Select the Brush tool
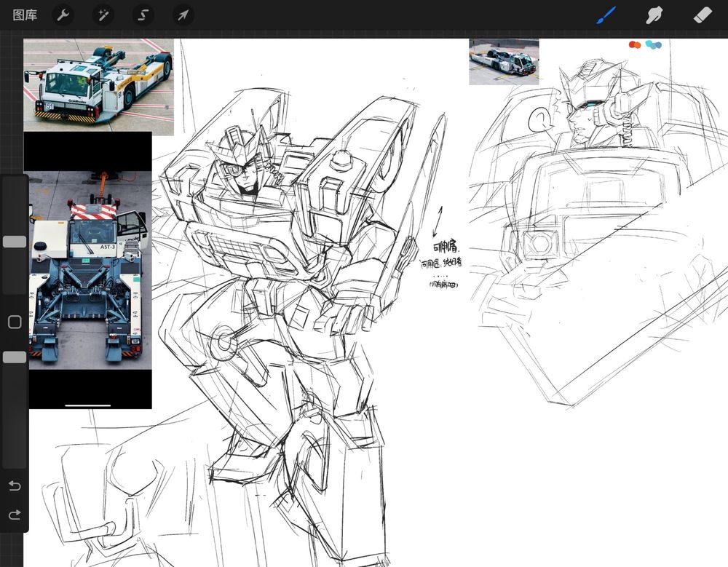The width and height of the screenshot is (728, 567). 606,15
